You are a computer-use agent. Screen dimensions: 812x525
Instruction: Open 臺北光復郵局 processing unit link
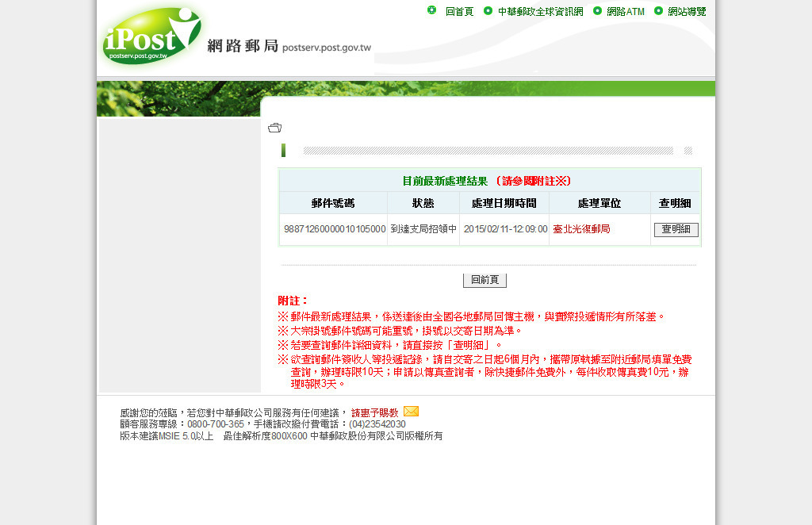[x=581, y=229]
